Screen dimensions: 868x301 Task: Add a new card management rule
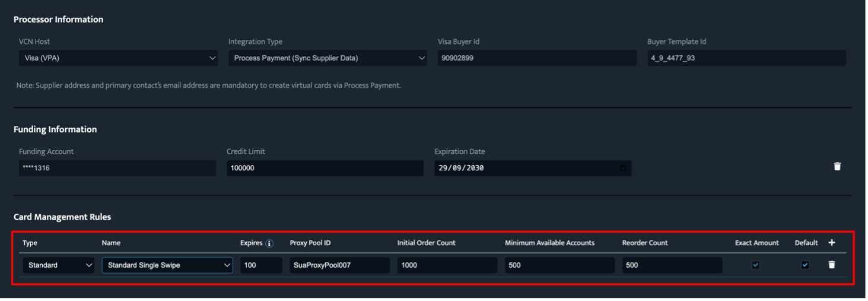coord(831,242)
